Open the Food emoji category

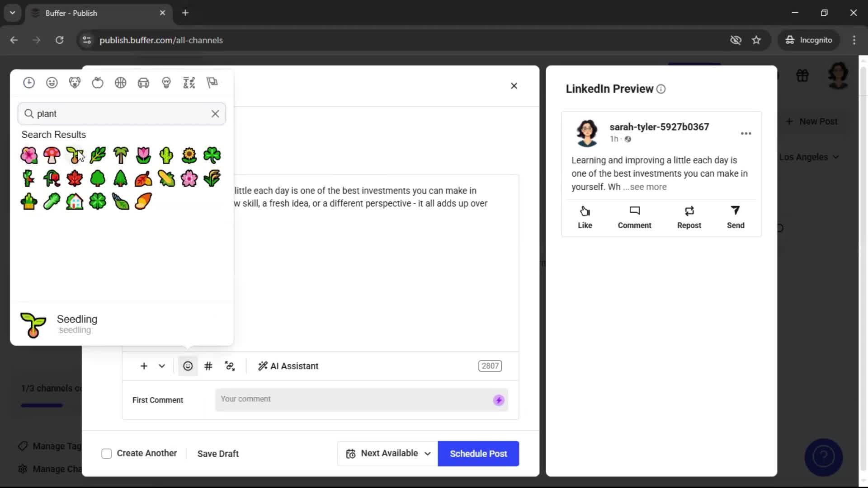coord(98,82)
